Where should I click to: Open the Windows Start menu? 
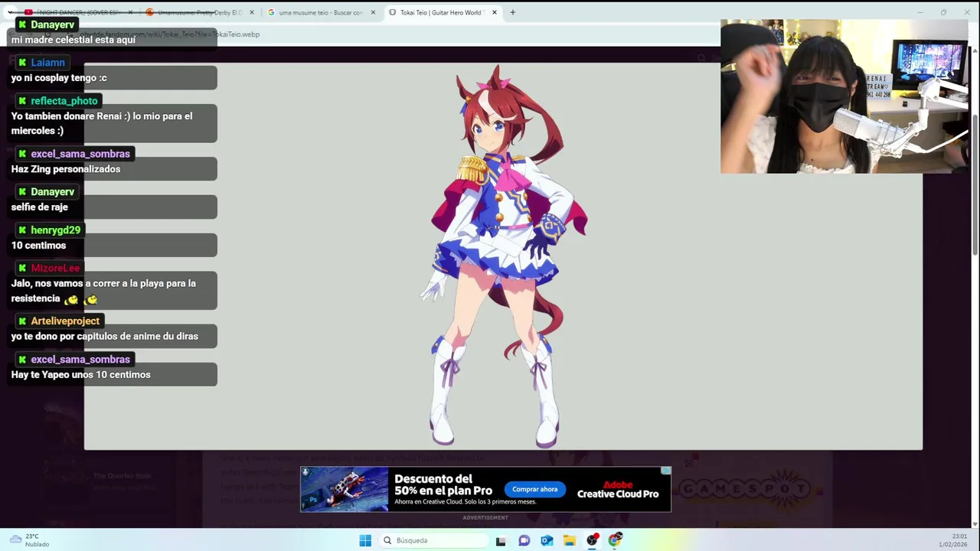pyautogui.click(x=365, y=540)
